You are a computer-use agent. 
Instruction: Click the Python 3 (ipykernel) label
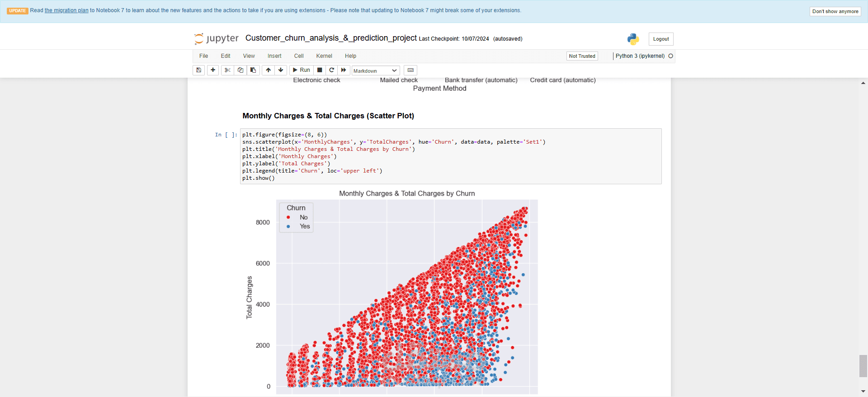(640, 56)
